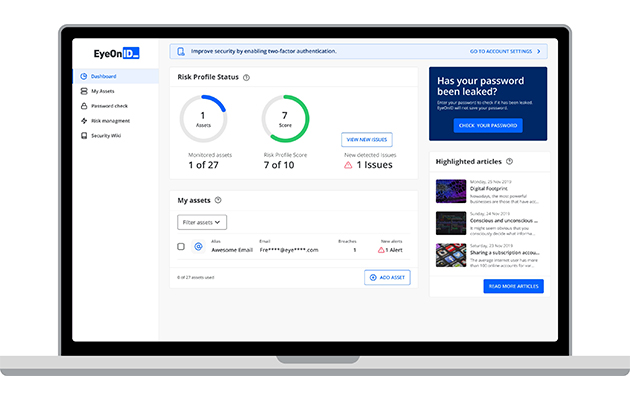
Task: Open the Conscious and unconscious article title
Action: [x=504, y=221]
